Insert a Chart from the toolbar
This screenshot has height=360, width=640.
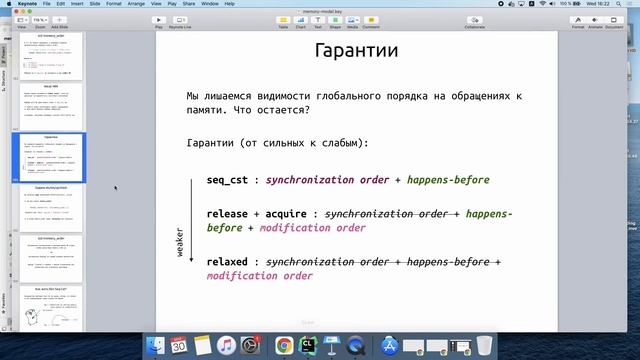[300, 20]
